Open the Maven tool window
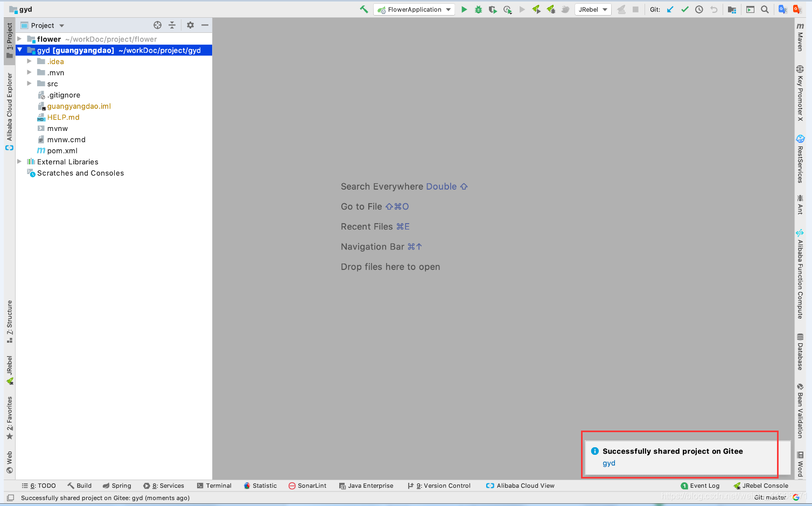This screenshot has height=506, width=812. (x=800, y=37)
